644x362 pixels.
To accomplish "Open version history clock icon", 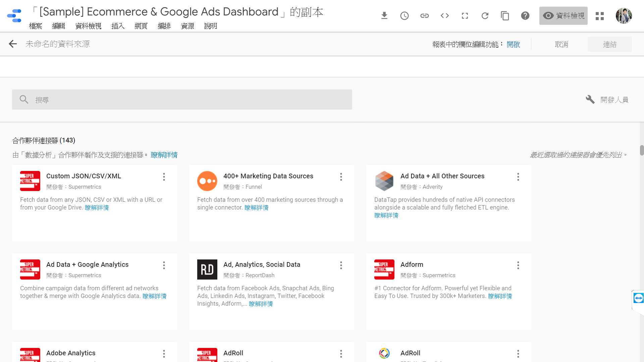I will tap(405, 16).
